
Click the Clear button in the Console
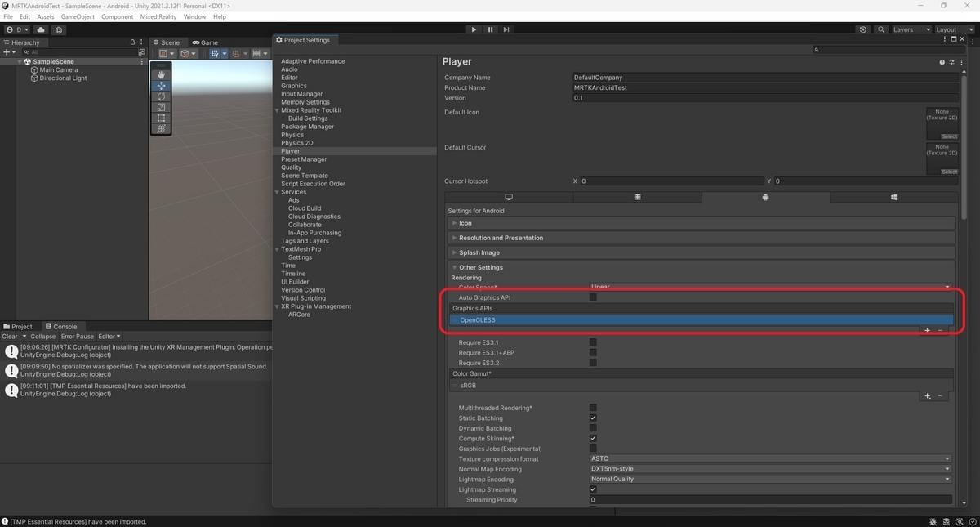point(10,336)
